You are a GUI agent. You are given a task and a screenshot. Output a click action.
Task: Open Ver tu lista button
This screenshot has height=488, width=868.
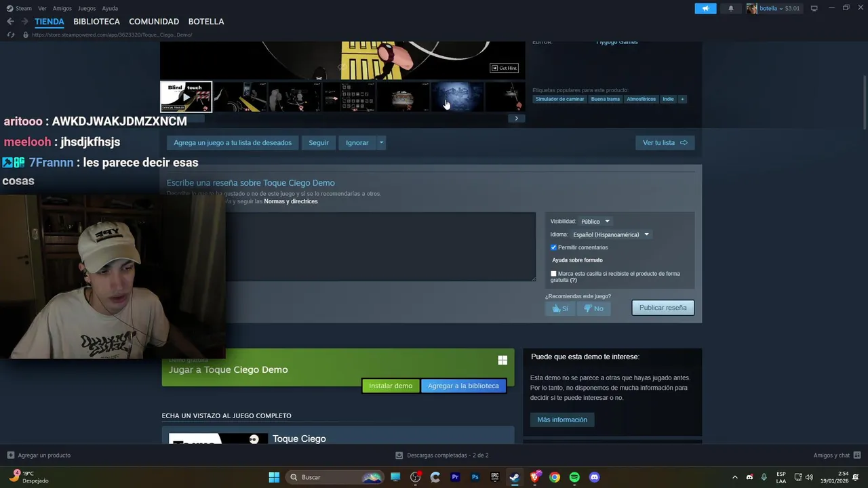click(665, 143)
